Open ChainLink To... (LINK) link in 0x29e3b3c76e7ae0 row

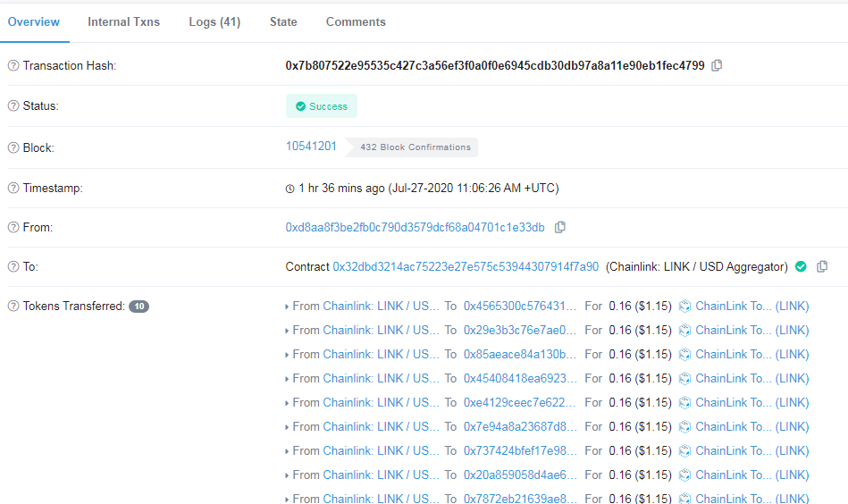coord(751,331)
